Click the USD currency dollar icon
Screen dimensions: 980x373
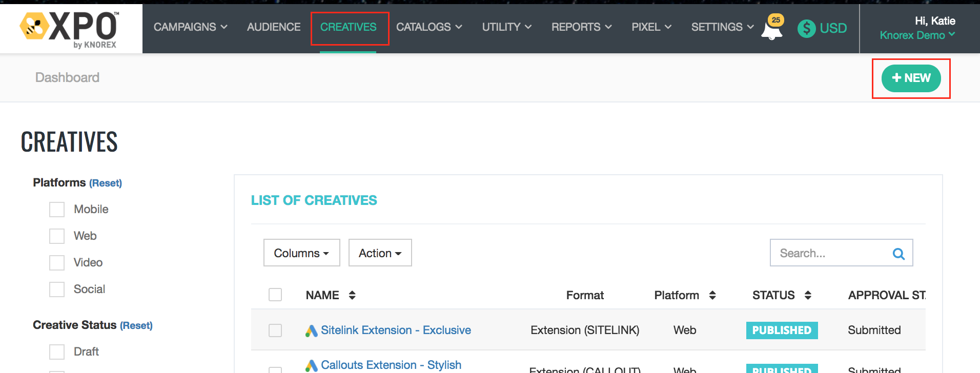[806, 28]
